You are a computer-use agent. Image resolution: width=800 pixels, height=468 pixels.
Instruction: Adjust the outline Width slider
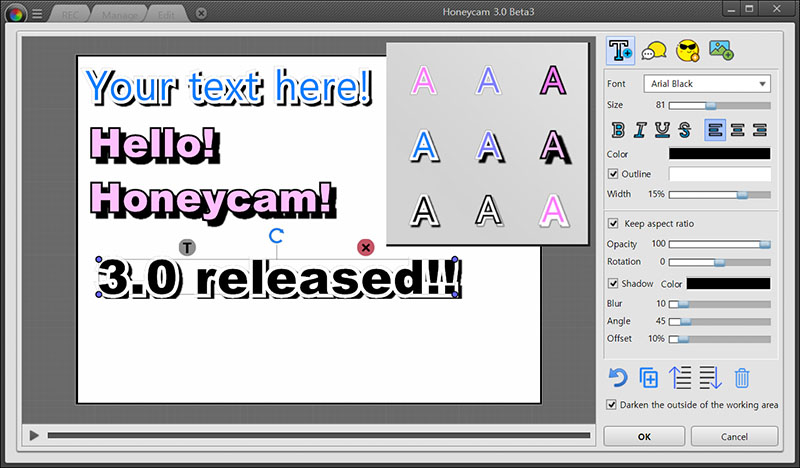pos(720,194)
